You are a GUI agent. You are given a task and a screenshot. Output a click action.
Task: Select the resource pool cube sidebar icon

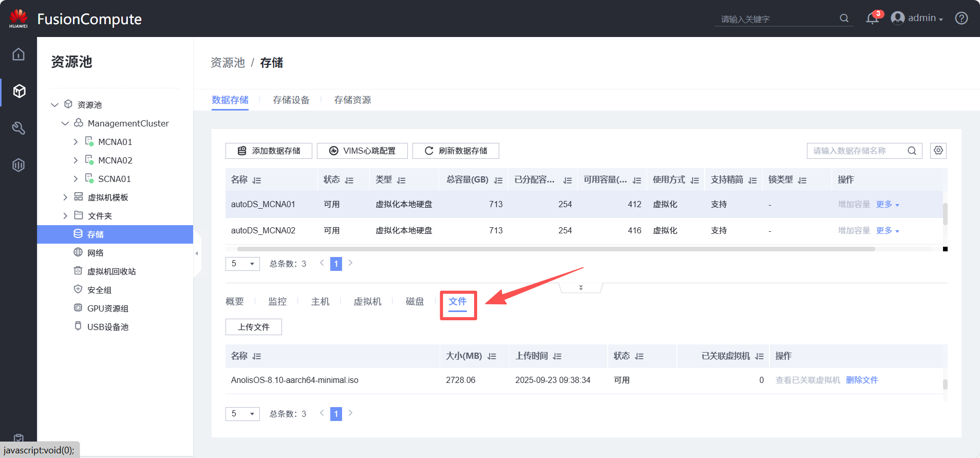coord(19,91)
